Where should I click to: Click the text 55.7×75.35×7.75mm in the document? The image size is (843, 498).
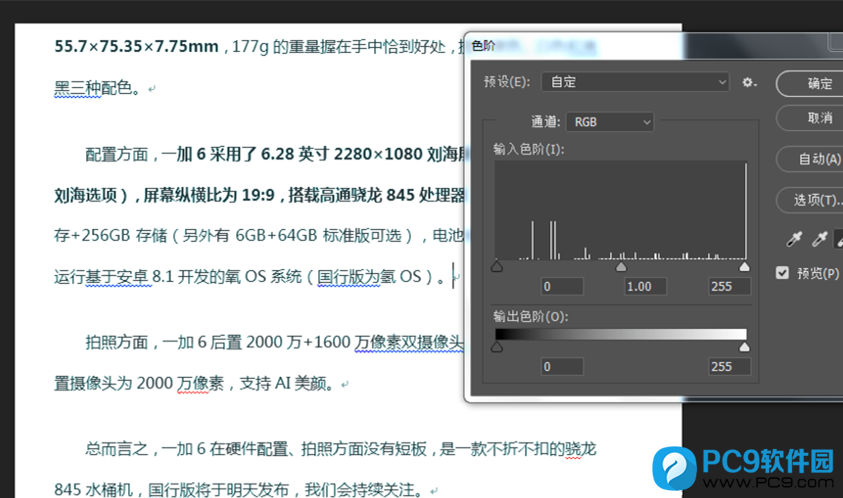[x=137, y=47]
